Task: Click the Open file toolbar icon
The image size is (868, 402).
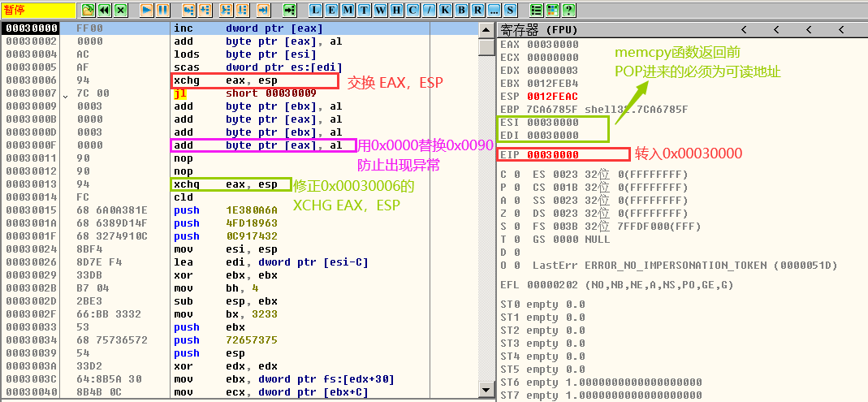Action: pos(88,11)
